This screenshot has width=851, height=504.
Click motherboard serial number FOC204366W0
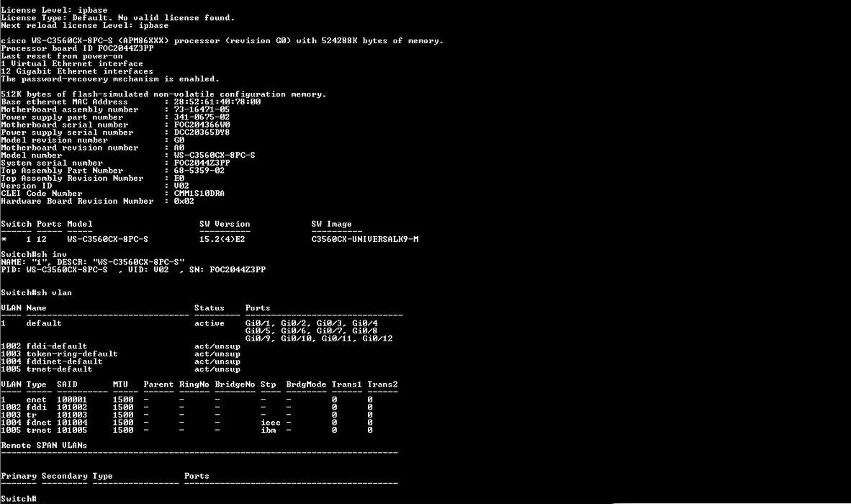202,125
